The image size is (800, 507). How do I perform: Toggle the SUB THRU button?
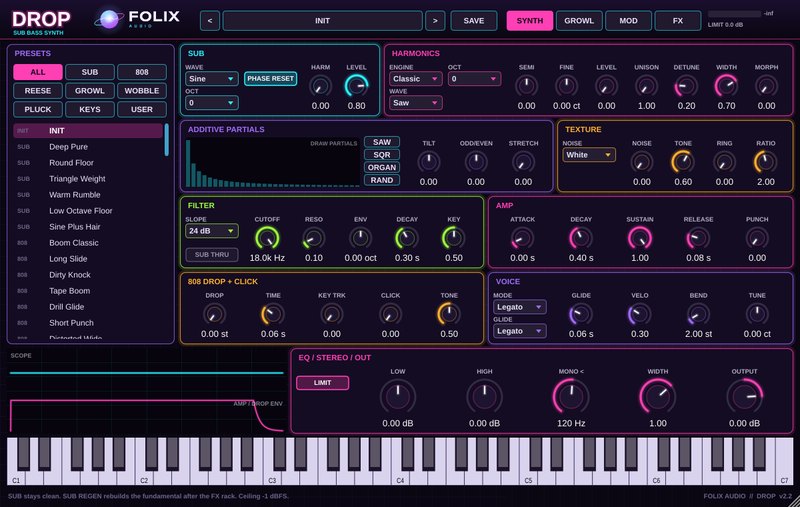click(212, 255)
